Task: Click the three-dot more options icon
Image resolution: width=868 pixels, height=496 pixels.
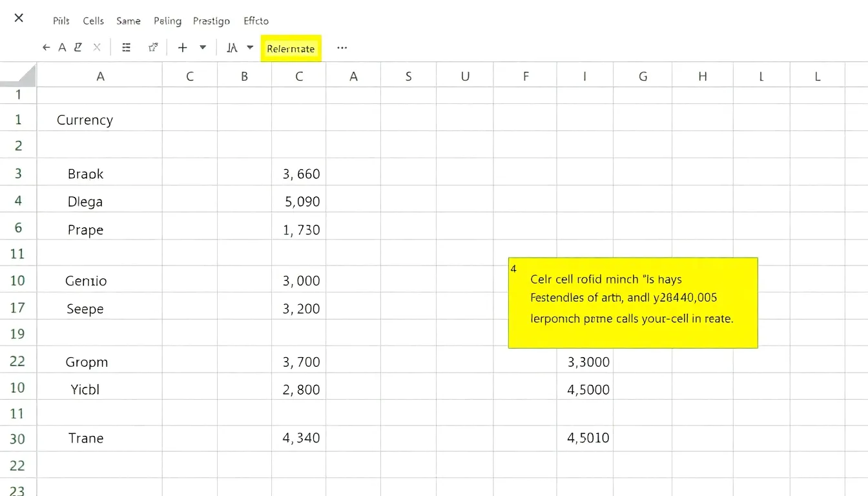Action: (x=342, y=48)
